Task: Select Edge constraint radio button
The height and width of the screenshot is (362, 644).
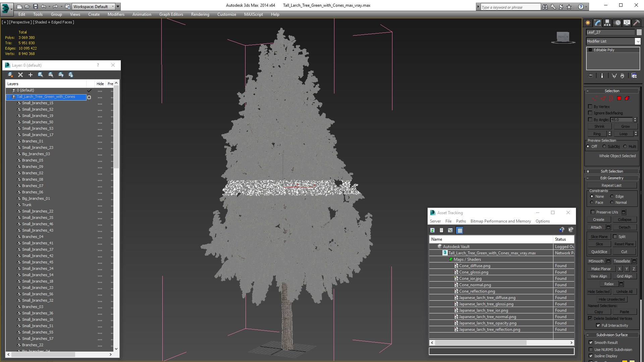Action: tap(612, 196)
